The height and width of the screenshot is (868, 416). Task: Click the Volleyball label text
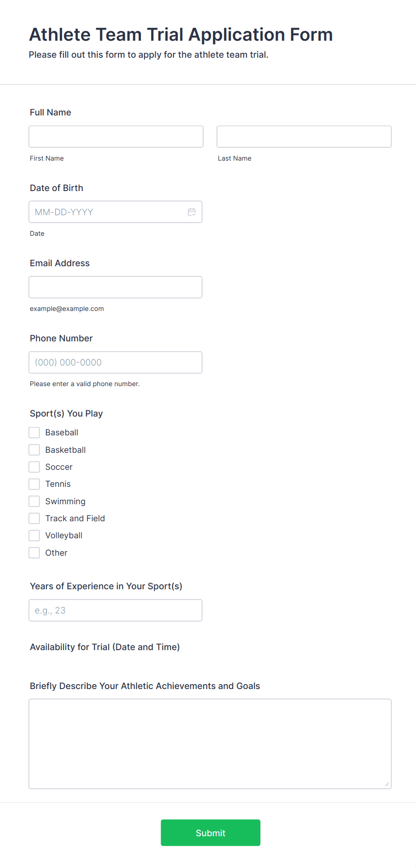[x=64, y=536]
